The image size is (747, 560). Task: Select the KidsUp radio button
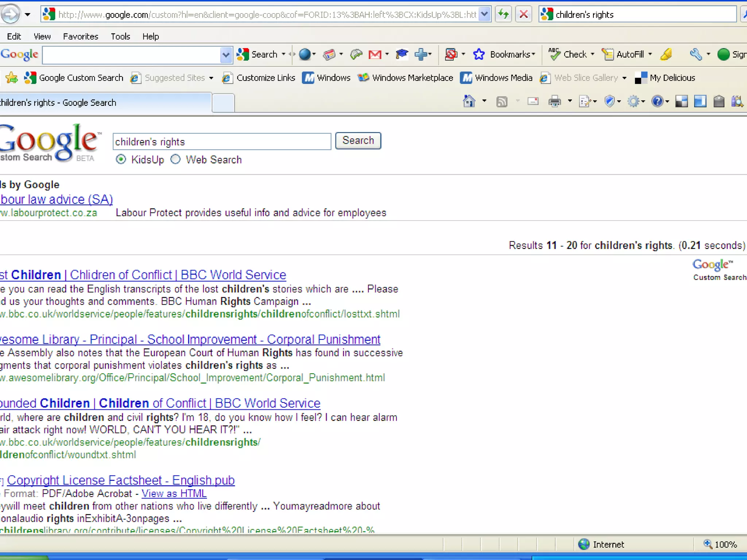121,160
